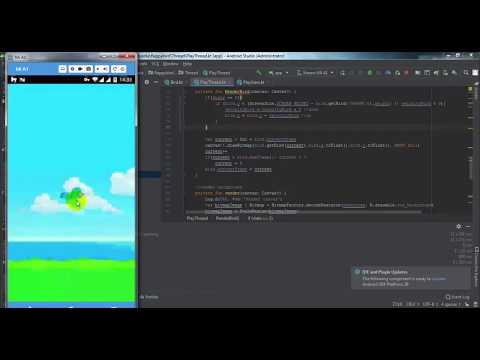This screenshot has width=480, height=360.
Task: Tap the green bird in the game
Action: pos(74,199)
